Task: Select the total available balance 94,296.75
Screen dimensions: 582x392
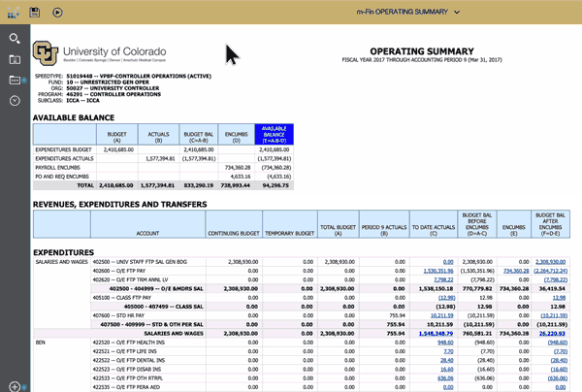Action: click(275, 185)
